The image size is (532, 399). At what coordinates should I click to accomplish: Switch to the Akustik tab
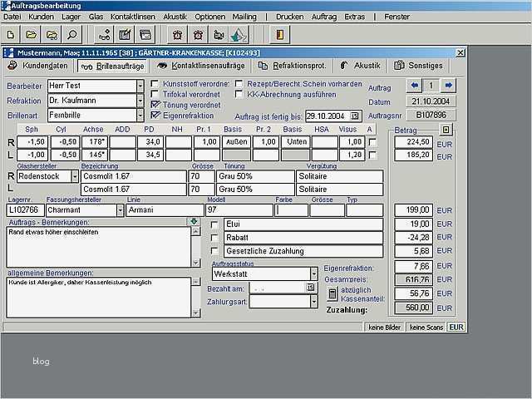360,66
